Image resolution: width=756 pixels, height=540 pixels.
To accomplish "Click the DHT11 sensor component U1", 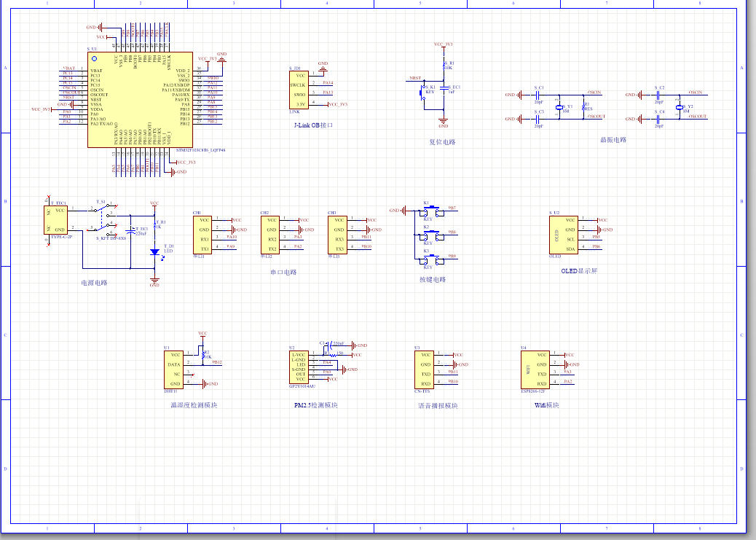I will (x=174, y=369).
